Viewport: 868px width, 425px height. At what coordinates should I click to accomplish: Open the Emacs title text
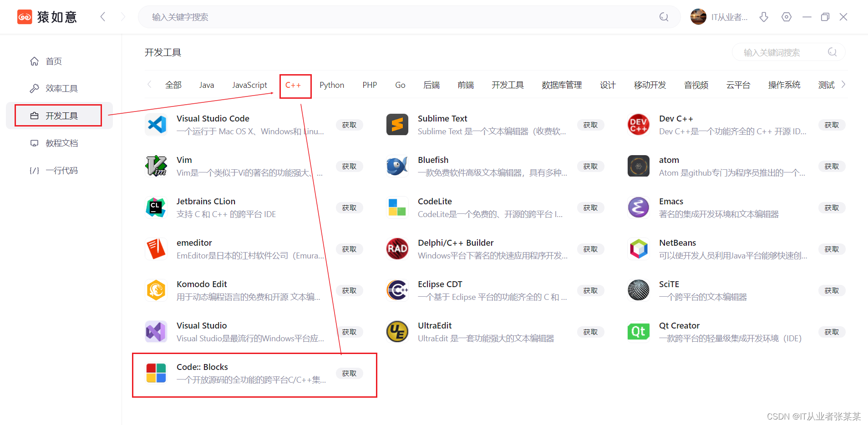(x=671, y=201)
